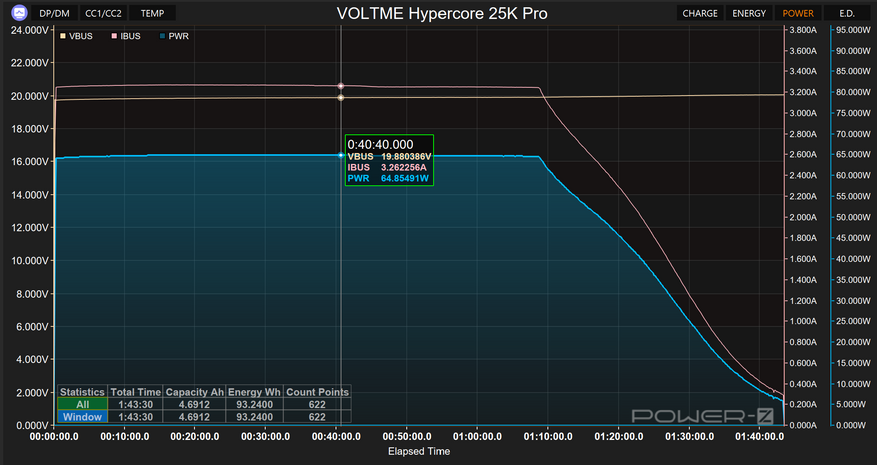Toggle the IBUS legend series
This screenshot has height=465, width=877.
126,36
